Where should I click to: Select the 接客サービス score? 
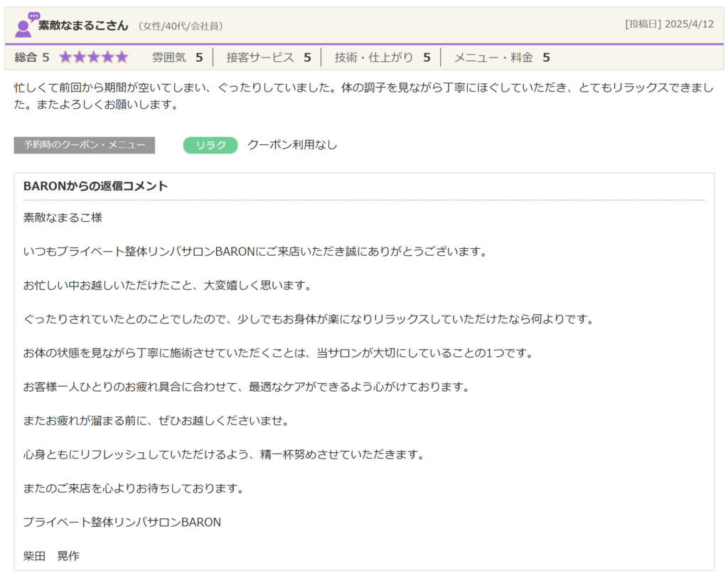click(x=268, y=58)
